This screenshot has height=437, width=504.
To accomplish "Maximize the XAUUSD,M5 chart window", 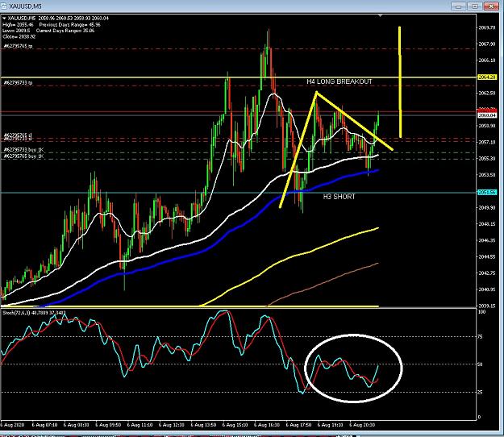I will 474,6.
